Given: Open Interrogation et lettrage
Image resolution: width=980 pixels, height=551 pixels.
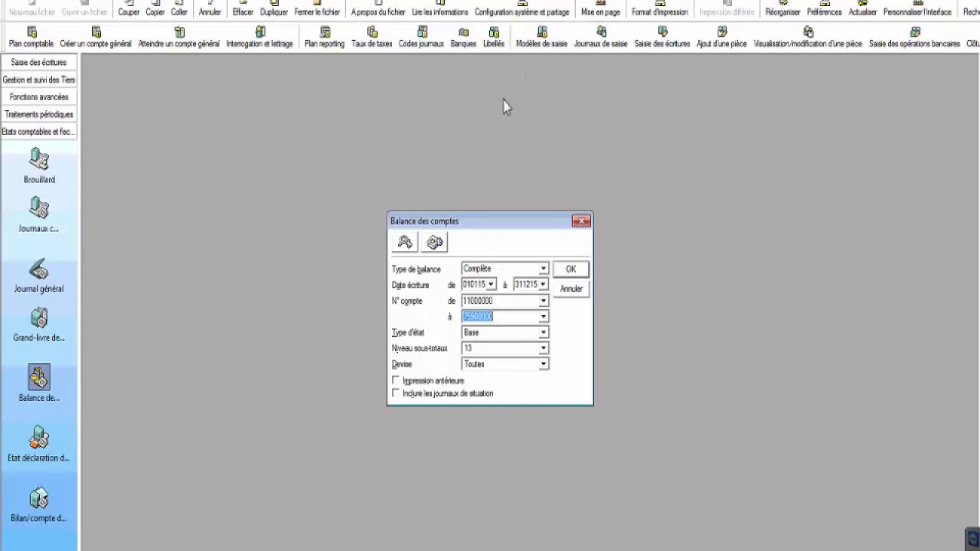Looking at the screenshot, I should pos(260,37).
